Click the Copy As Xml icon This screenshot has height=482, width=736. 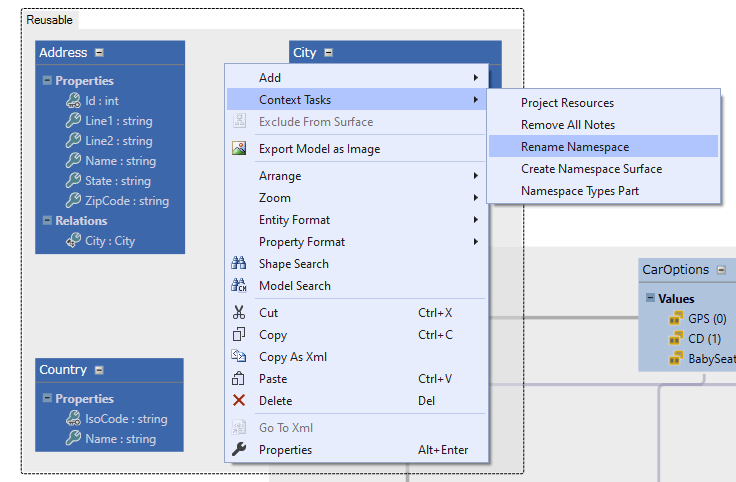click(x=239, y=357)
